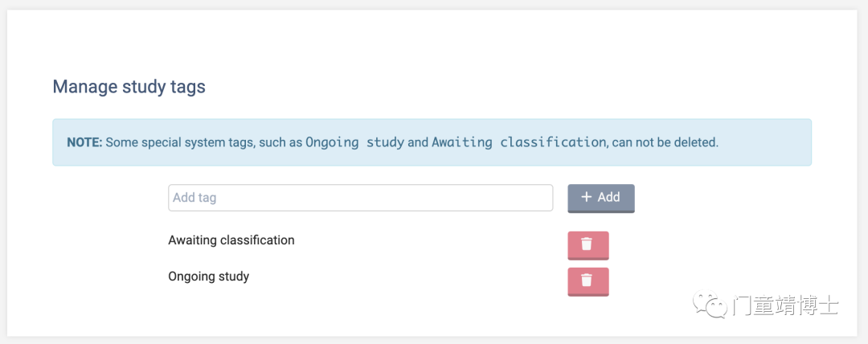The height and width of the screenshot is (344, 868).
Task: Click the Add tag placeholder text
Action: click(194, 198)
